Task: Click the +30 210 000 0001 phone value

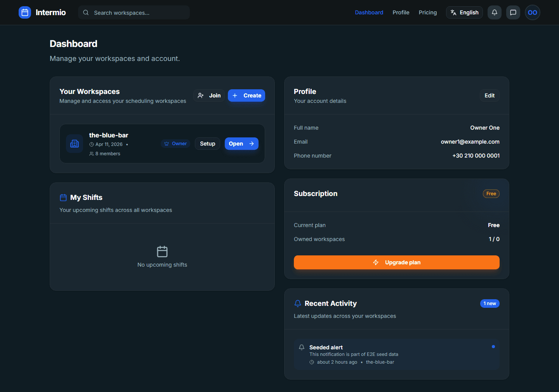Action: tap(476, 156)
